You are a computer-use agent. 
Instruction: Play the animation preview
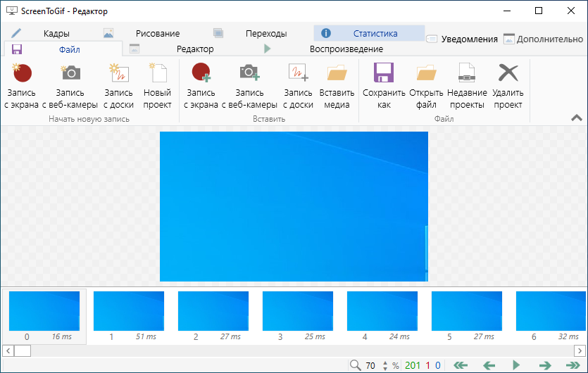click(516, 365)
